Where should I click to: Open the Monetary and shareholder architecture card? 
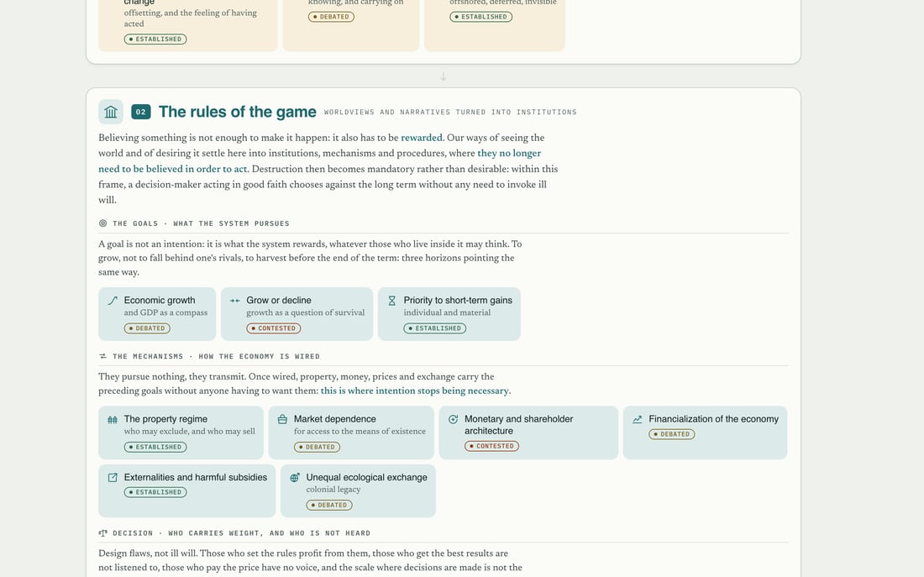(528, 433)
